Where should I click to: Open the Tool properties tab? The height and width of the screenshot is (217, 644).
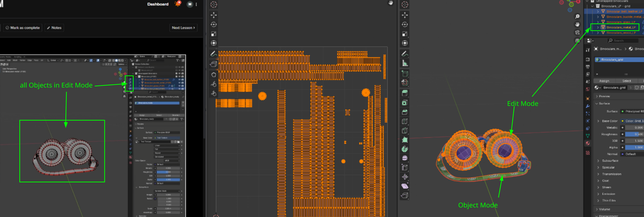[x=588, y=49]
